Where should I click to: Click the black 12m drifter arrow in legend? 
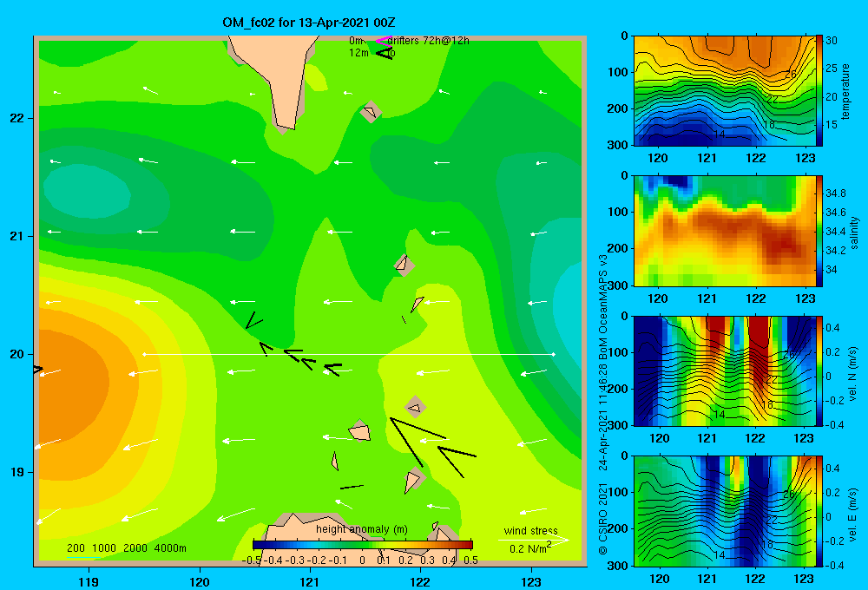pos(385,54)
